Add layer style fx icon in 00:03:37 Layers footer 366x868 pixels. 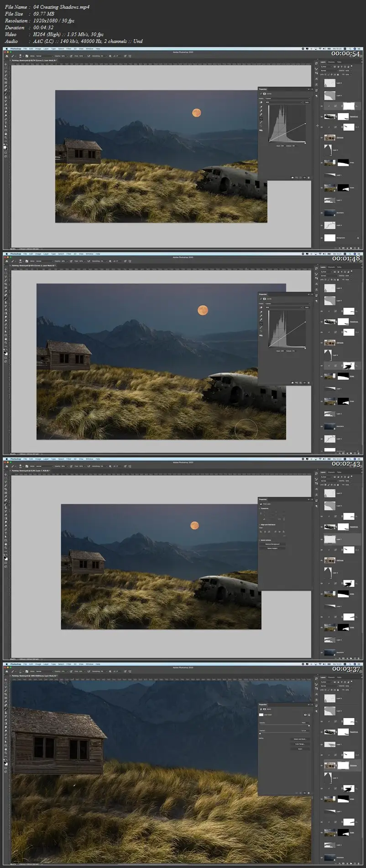[x=340, y=863]
